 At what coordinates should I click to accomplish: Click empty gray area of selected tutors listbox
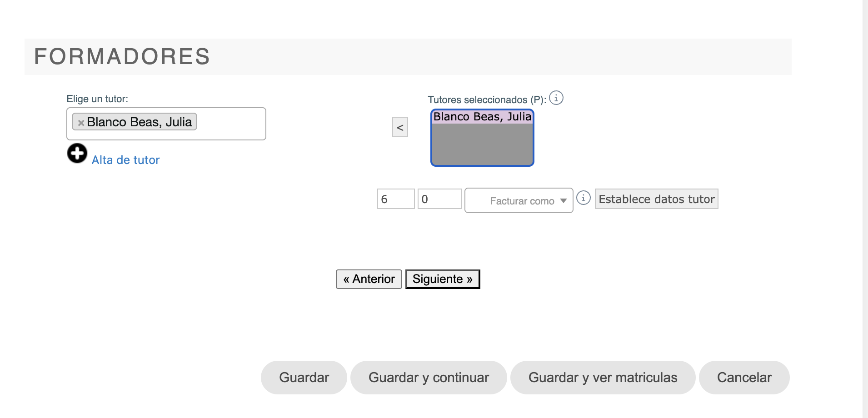(x=482, y=144)
